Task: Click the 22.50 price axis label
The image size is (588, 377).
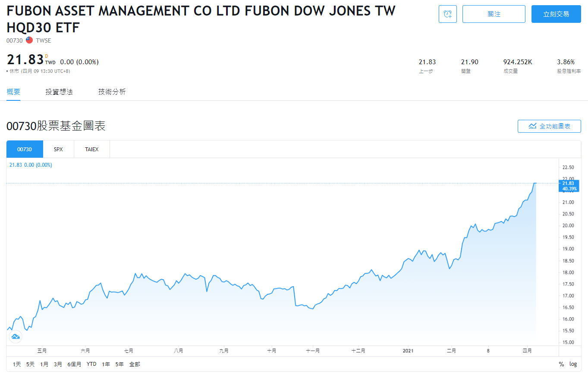Action: point(568,167)
